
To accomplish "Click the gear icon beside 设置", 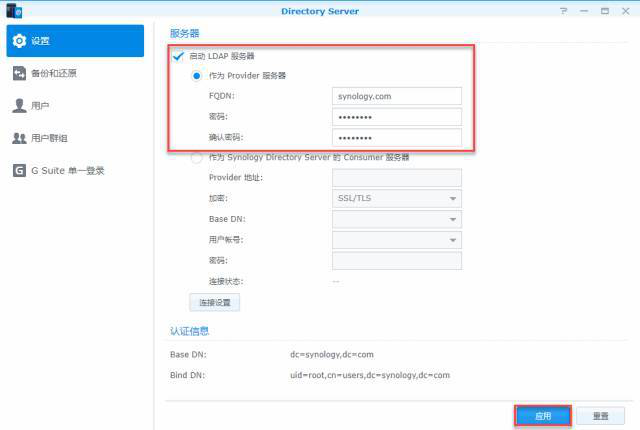I will (x=19, y=41).
